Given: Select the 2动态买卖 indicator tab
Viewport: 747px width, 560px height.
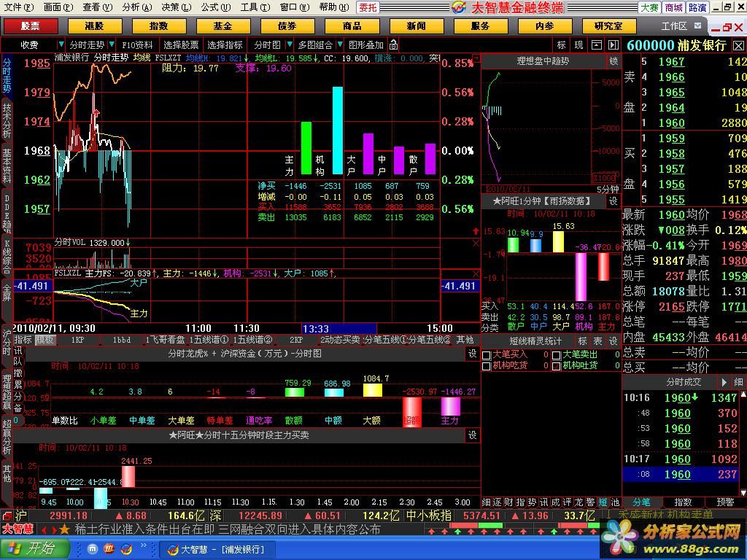Looking at the screenshot, I should (340, 340).
